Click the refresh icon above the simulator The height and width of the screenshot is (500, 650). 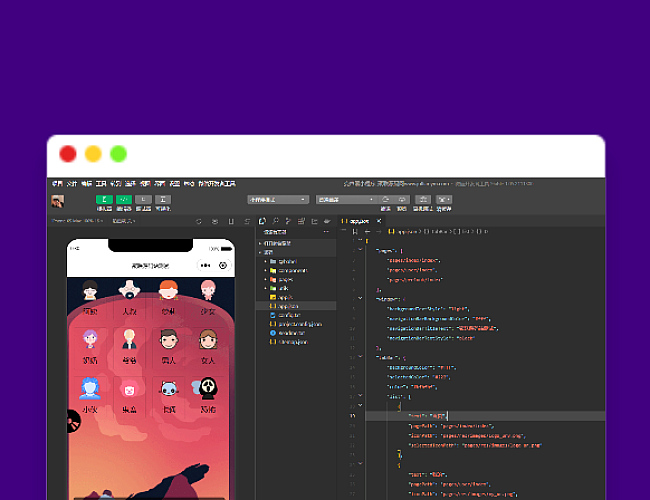198,220
